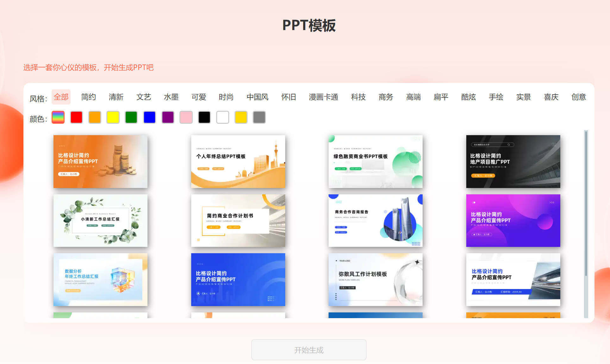Choose the gray color swatch

259,117
